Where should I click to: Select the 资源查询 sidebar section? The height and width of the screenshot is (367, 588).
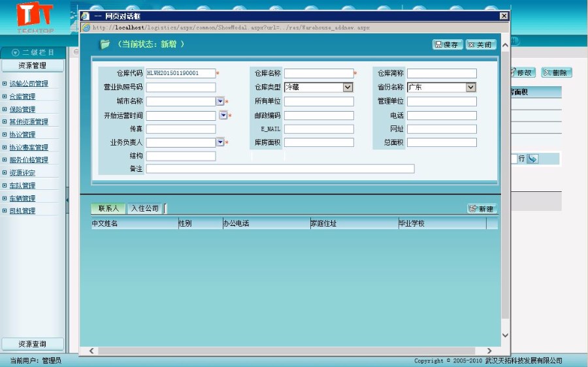click(33, 343)
